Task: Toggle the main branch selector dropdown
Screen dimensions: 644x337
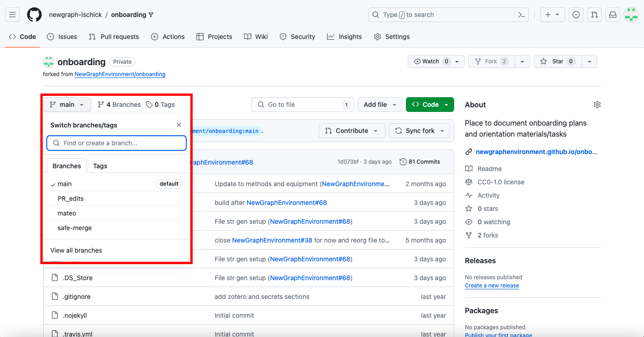Action: click(x=67, y=105)
